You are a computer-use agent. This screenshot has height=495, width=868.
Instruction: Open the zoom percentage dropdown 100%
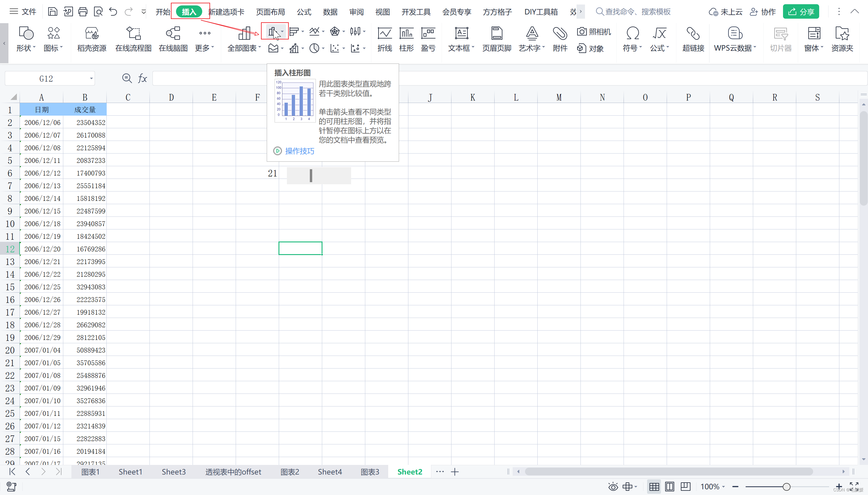712,487
